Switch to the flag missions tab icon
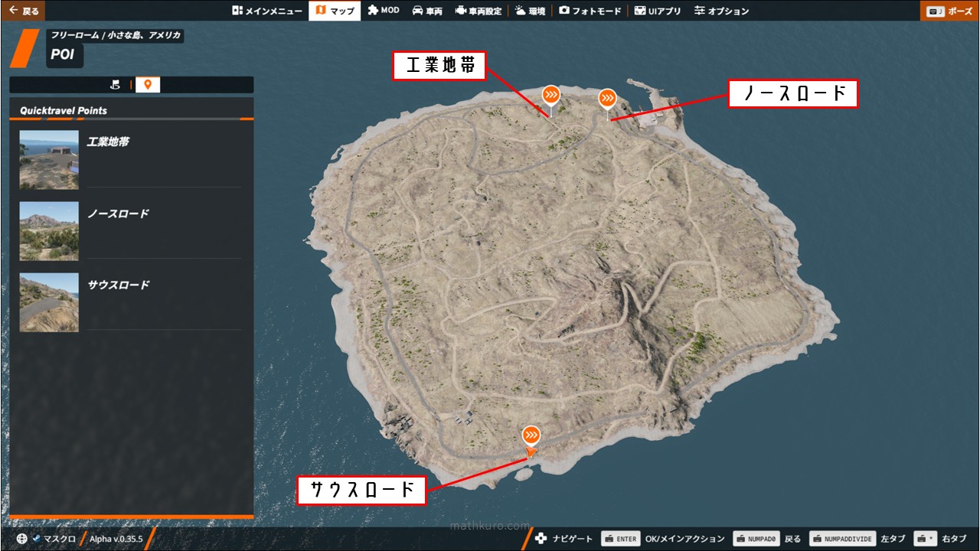This screenshot has height=551, width=980. pyautogui.click(x=116, y=84)
